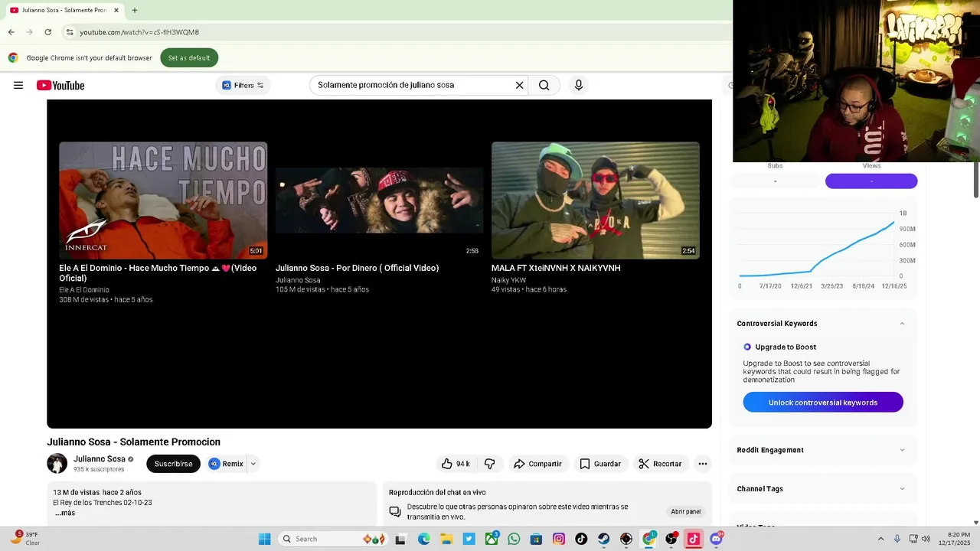Click Unlock controversial keywords button

(823, 403)
